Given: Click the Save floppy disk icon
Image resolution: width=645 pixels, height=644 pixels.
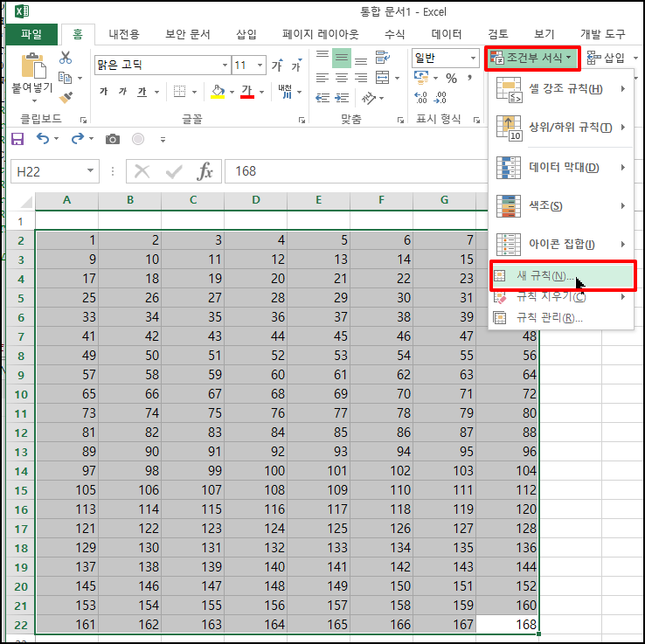Looking at the screenshot, I should [17, 140].
